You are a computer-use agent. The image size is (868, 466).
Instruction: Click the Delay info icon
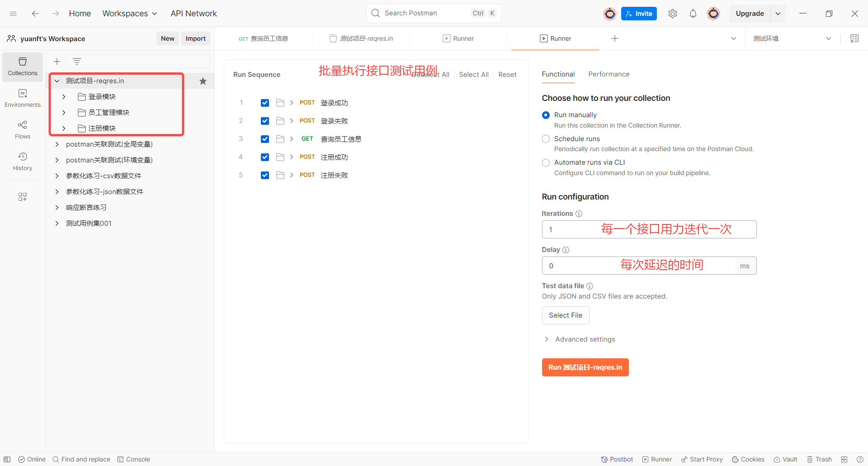click(566, 250)
